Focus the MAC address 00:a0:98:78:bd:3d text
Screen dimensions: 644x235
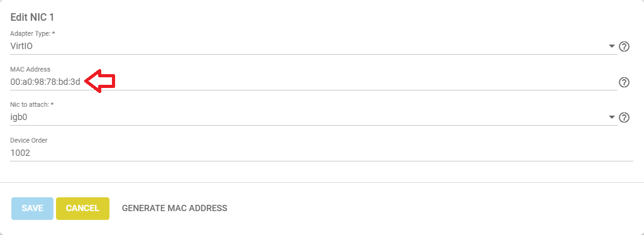pyautogui.click(x=45, y=82)
